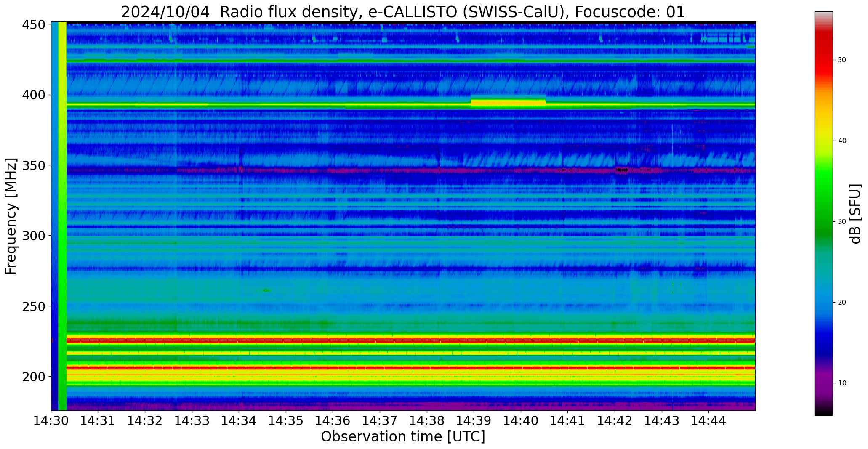Click the 'dB [SFU]' colorbar label
Screen dimensions: 868x449
(x=855, y=214)
